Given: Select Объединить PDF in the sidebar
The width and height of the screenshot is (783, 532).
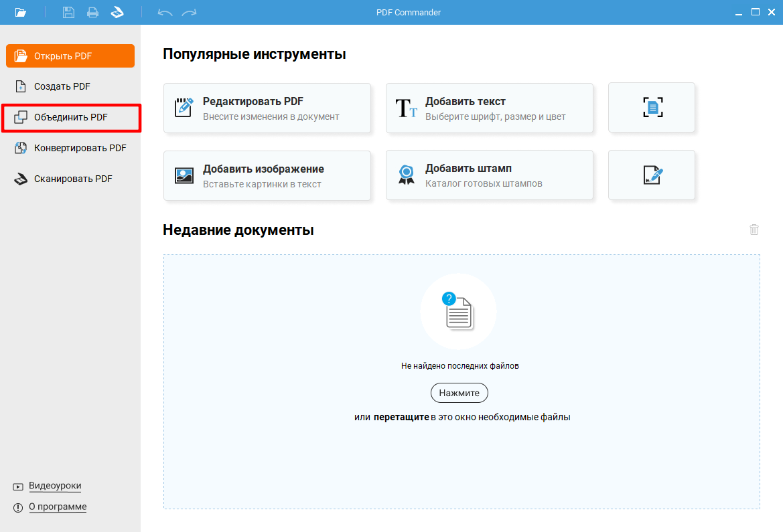Looking at the screenshot, I should tap(70, 117).
